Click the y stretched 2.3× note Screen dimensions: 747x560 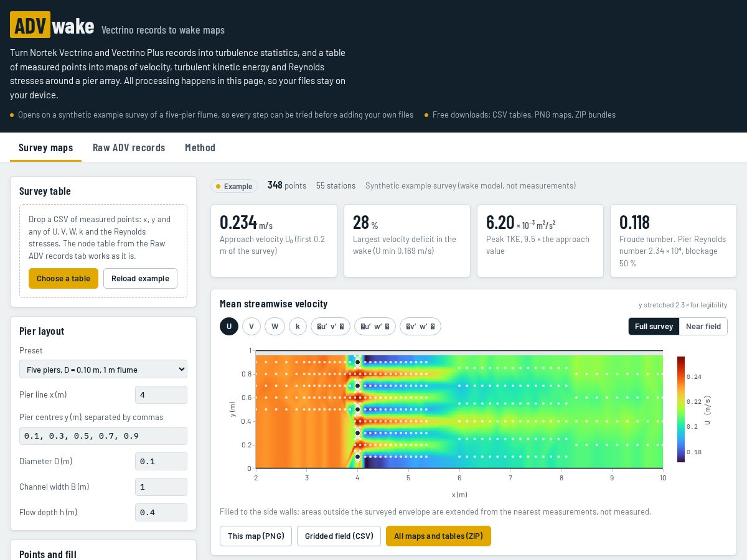(x=683, y=305)
